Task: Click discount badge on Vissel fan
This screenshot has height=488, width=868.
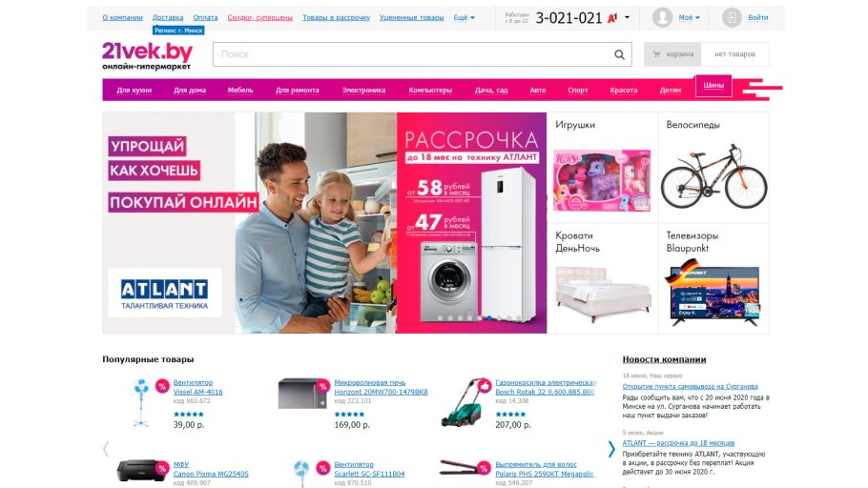Action: 162,386
